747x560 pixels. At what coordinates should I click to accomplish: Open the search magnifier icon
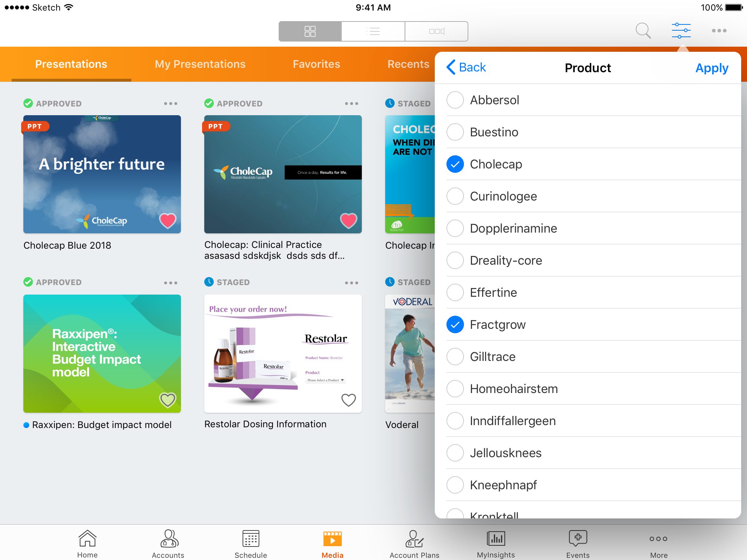(643, 31)
